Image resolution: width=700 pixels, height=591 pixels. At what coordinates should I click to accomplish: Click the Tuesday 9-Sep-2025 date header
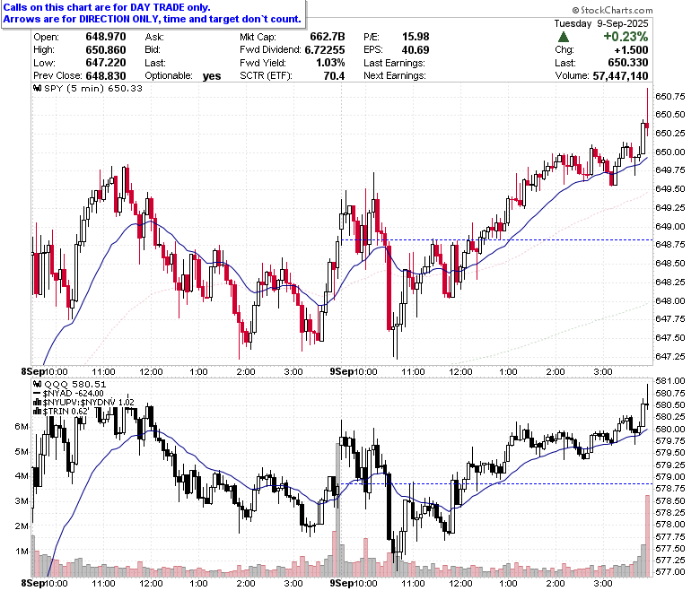(601, 23)
